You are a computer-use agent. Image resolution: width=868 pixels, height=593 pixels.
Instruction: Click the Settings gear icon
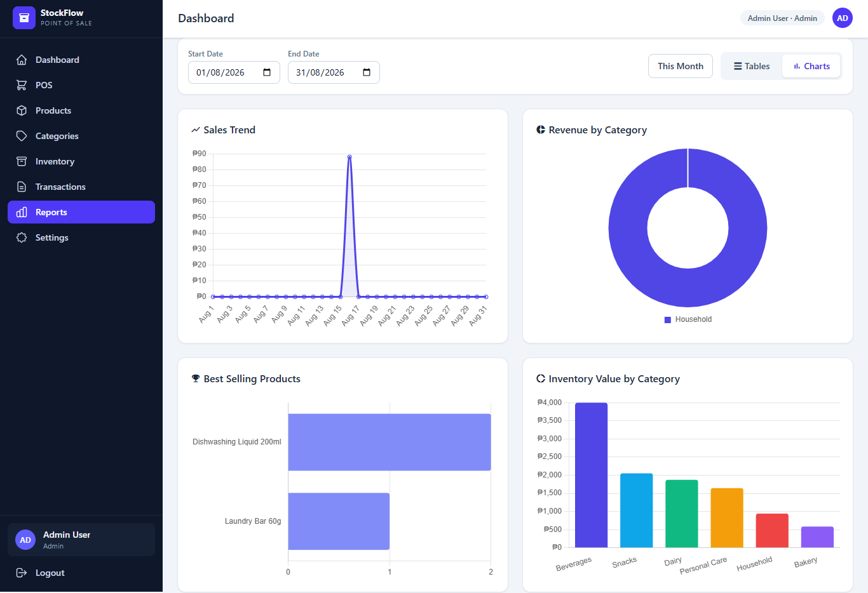pyautogui.click(x=22, y=237)
